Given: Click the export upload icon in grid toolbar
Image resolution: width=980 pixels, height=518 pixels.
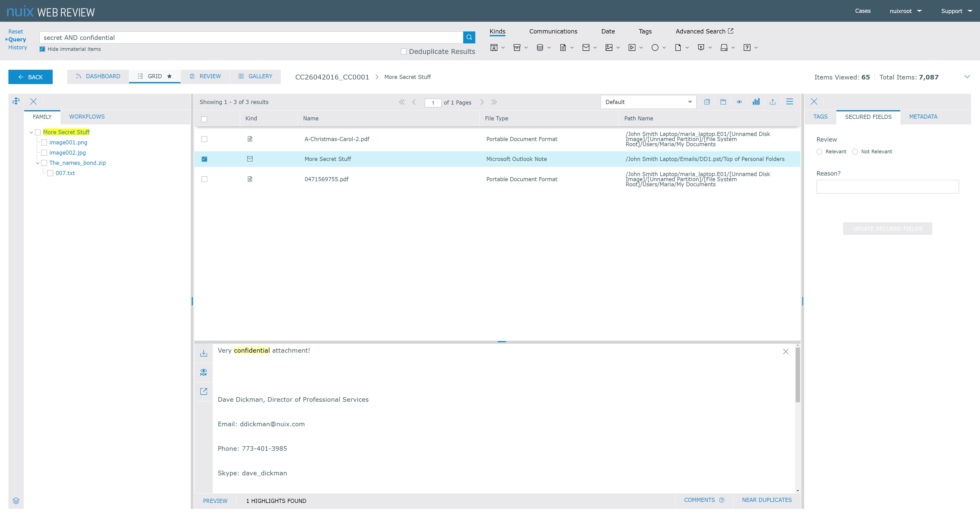Looking at the screenshot, I should click(772, 102).
